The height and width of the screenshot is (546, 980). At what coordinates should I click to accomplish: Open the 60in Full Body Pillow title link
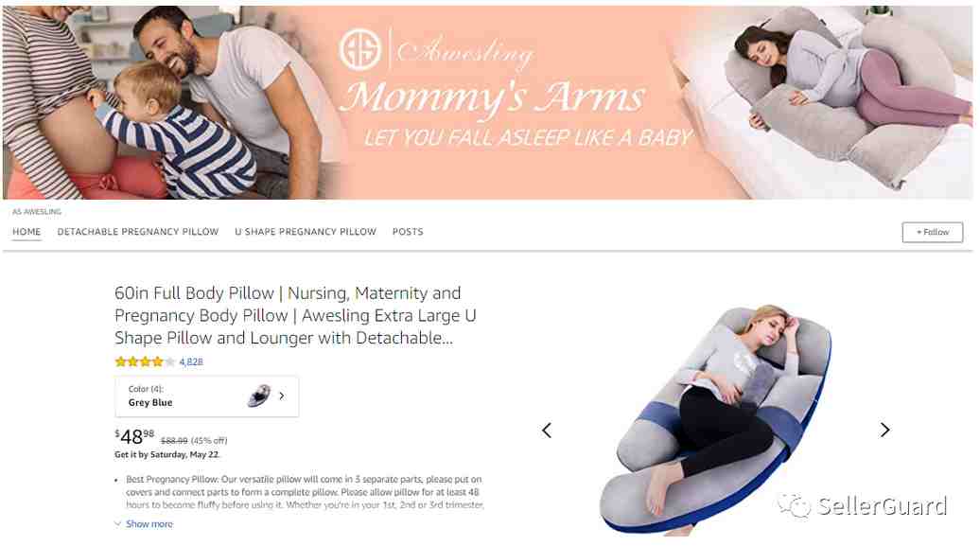(x=296, y=315)
